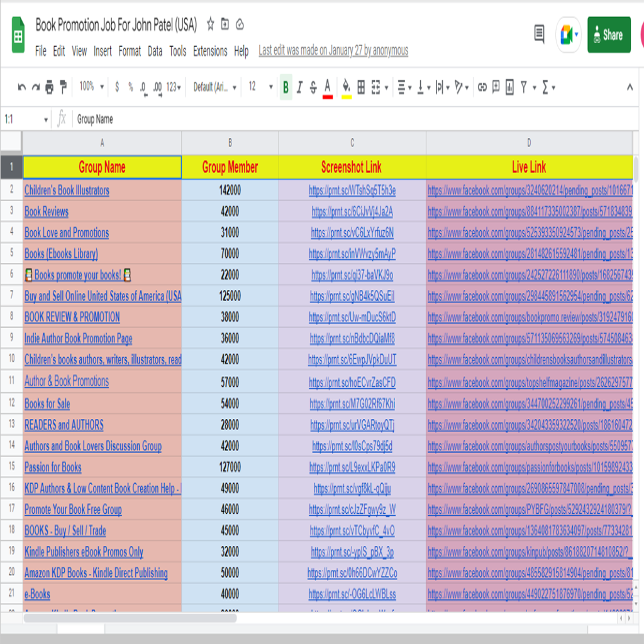
Task: Click the Insert link icon
Action: tap(482, 87)
